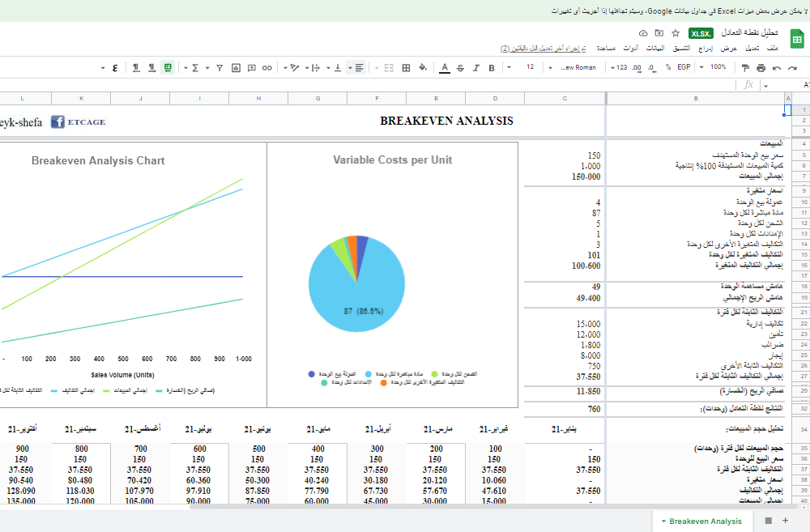Insert a chart using toolbar icon
The width and height of the screenshot is (810, 532).
coord(235,67)
